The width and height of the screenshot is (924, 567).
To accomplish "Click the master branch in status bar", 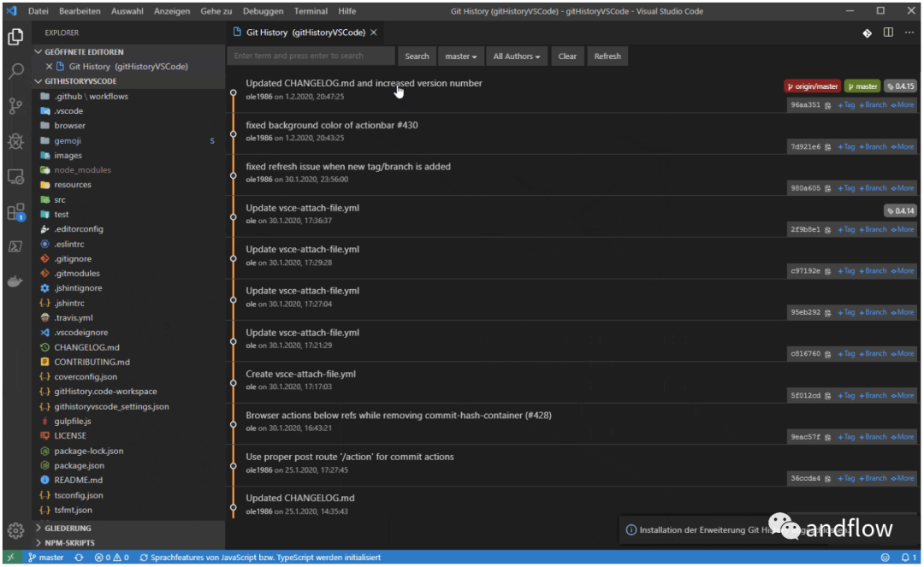I will coord(46,558).
